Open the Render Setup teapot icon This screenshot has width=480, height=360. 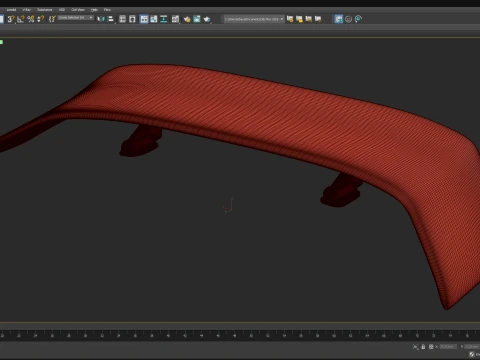point(187,19)
